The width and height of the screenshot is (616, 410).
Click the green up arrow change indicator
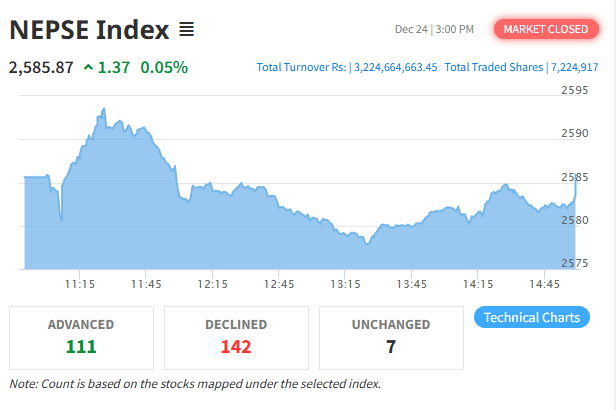(x=89, y=68)
